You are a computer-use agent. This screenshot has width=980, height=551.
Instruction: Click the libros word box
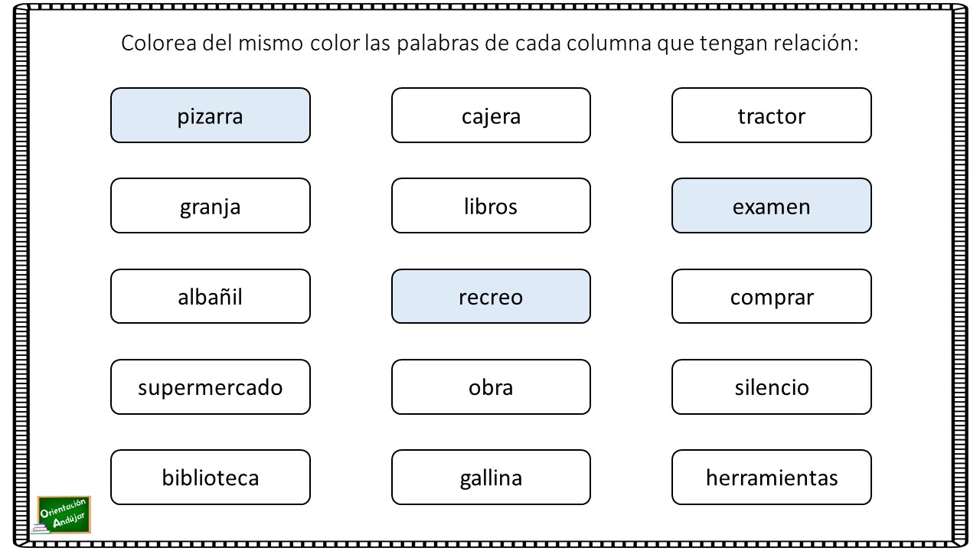pyautogui.click(x=491, y=206)
